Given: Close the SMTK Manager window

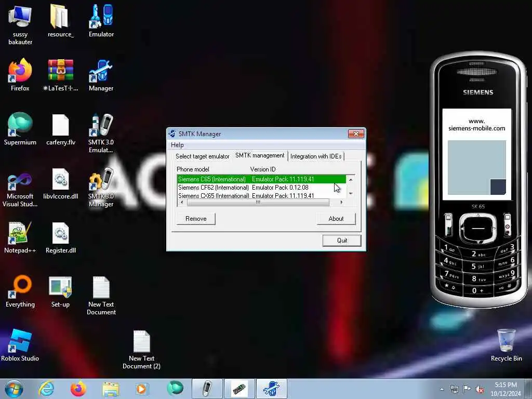Looking at the screenshot, I should (356, 134).
